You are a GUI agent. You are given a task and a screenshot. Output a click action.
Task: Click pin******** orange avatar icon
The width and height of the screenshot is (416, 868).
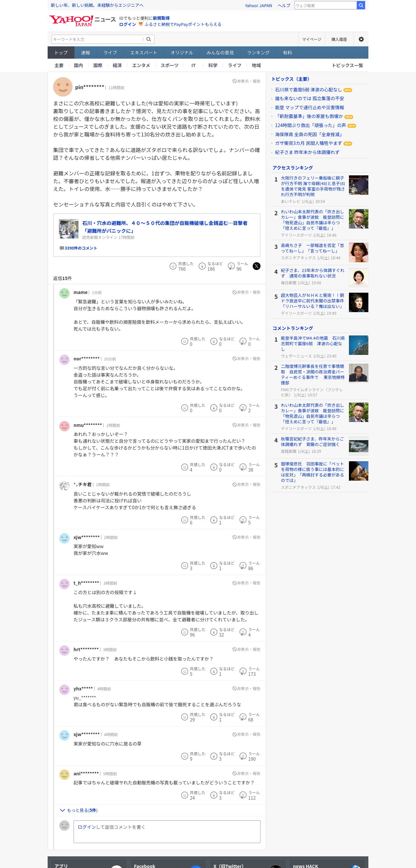tap(63, 87)
